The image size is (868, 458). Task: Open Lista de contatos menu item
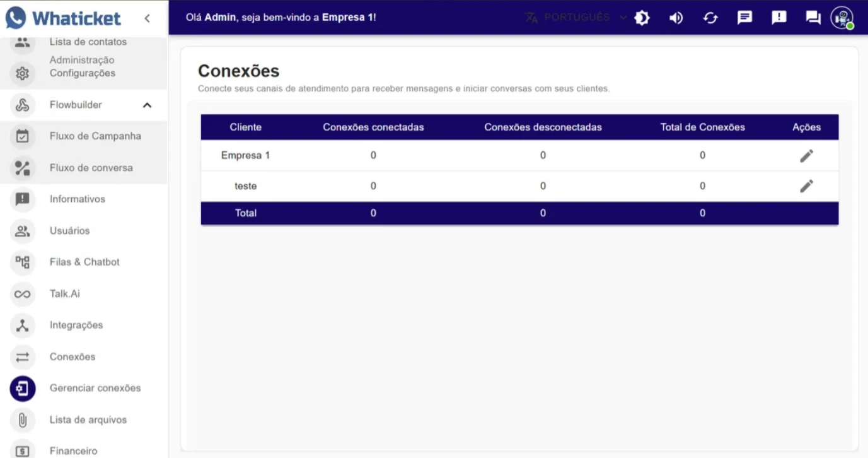(88, 42)
